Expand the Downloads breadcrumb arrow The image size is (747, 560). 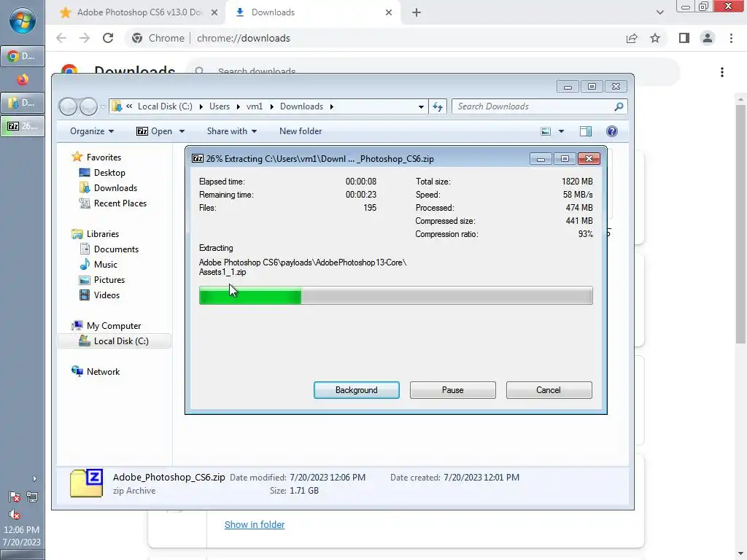[332, 106]
